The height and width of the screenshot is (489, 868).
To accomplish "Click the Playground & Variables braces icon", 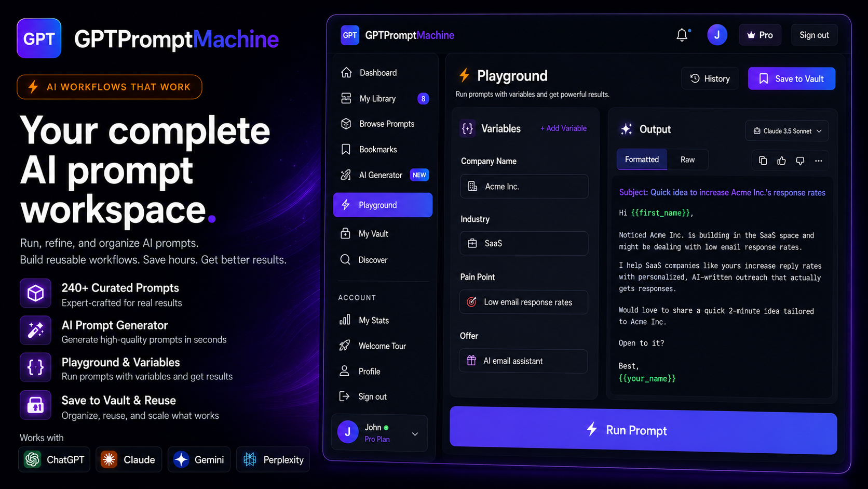I will pyautogui.click(x=35, y=367).
